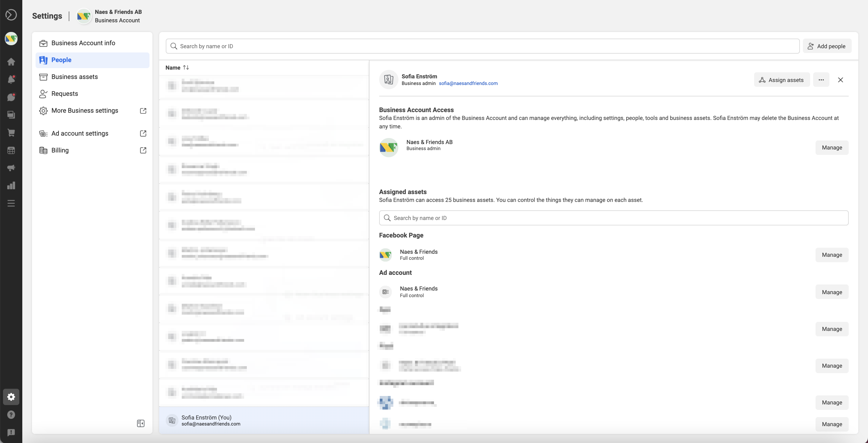Screen dimensions: 868x443
Task: Click the Assigned assets heading
Action: (x=403, y=192)
